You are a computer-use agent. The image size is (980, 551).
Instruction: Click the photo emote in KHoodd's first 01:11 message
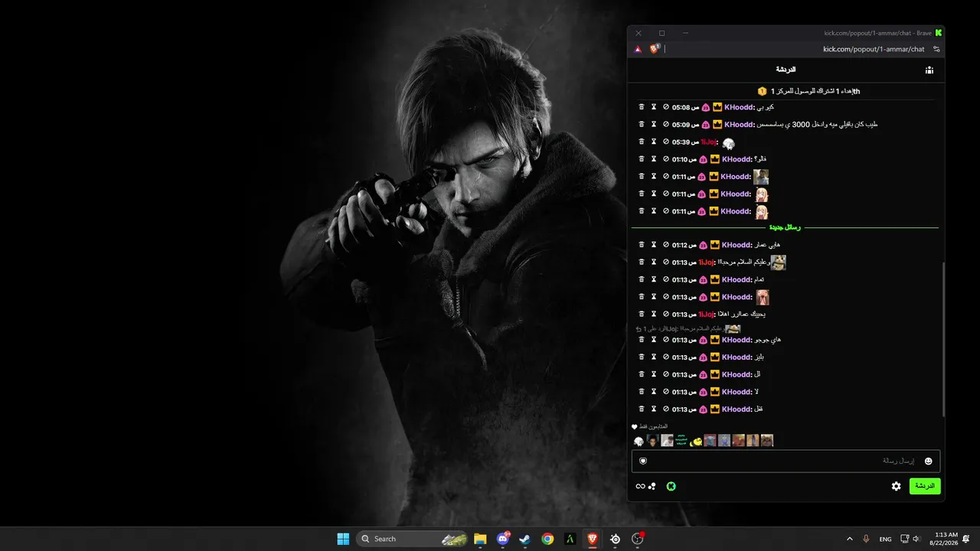[x=761, y=177]
